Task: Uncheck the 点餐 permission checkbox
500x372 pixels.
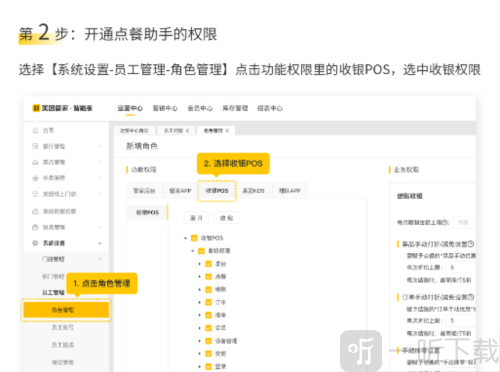Action: tap(209, 276)
